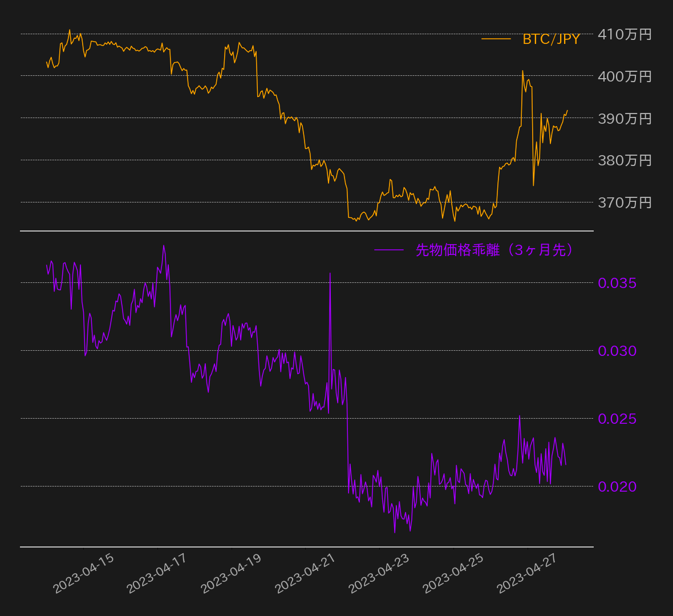The height and width of the screenshot is (616, 673).
Task: Click the 2023-04-19 date label
Action: (x=232, y=573)
